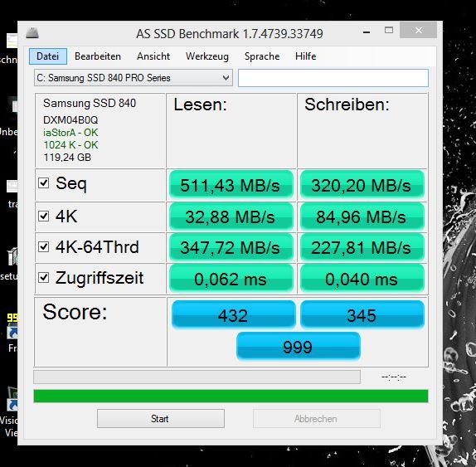
Task: Click the 4K read result 32,88 MB/s
Action: [231, 216]
